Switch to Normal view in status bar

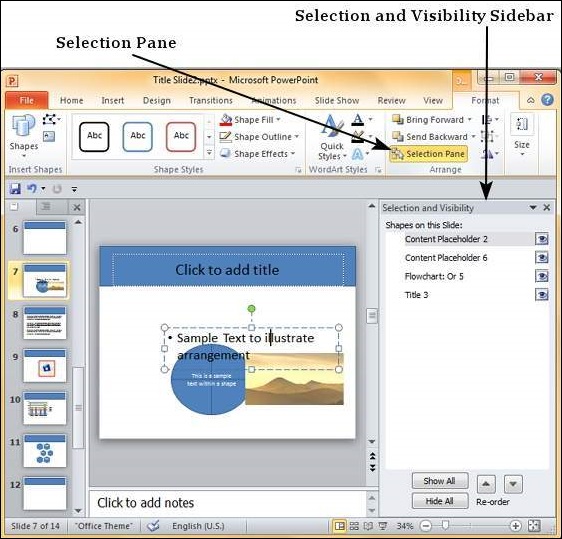(x=339, y=526)
